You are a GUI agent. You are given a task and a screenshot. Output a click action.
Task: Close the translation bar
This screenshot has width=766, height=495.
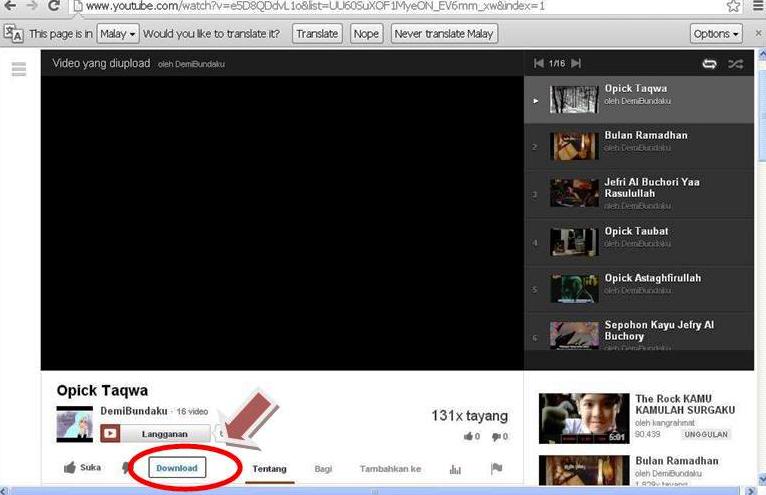pyautogui.click(x=759, y=33)
